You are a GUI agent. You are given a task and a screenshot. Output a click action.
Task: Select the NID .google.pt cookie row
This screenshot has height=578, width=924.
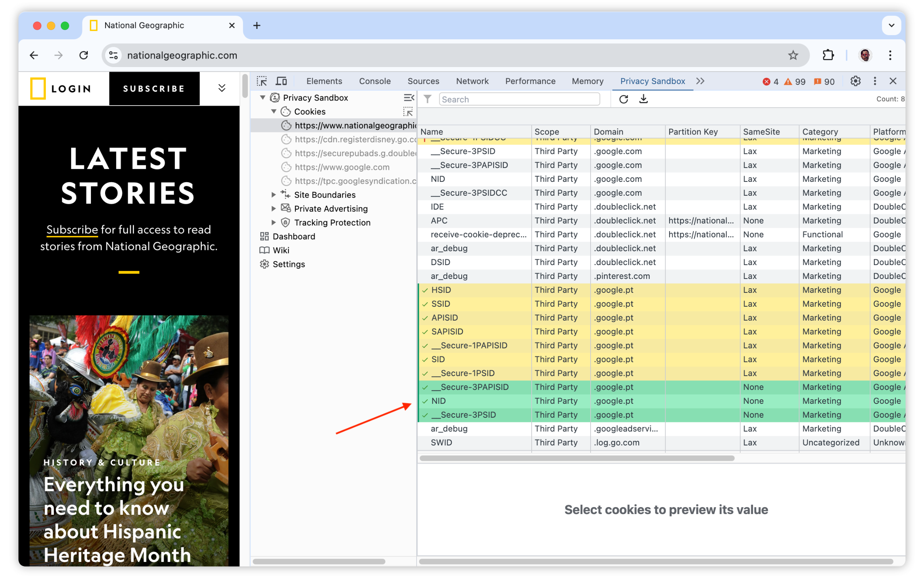coord(661,401)
